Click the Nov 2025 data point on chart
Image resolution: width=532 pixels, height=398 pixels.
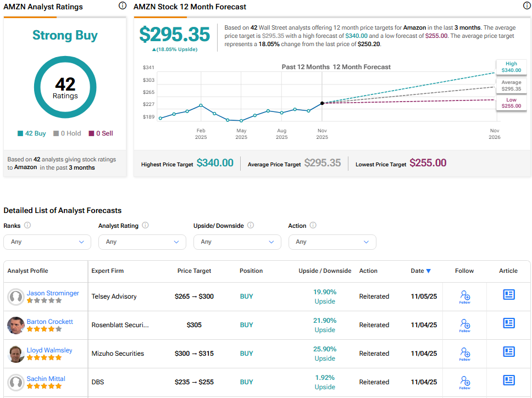322,103
